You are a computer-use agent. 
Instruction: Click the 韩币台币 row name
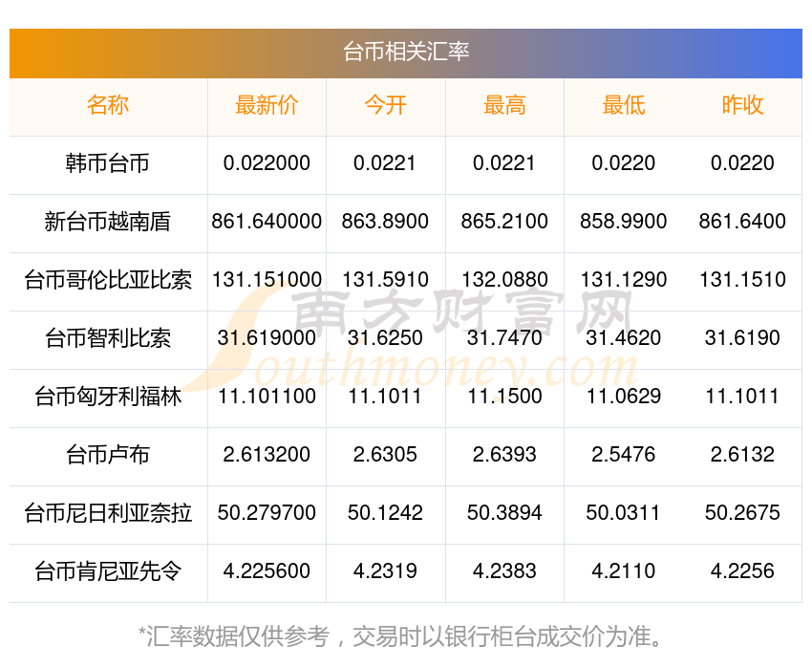[x=108, y=163]
